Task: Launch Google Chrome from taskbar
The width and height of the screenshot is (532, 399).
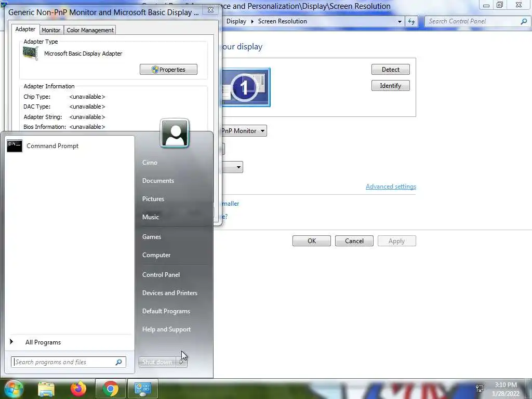Action: [x=111, y=389]
